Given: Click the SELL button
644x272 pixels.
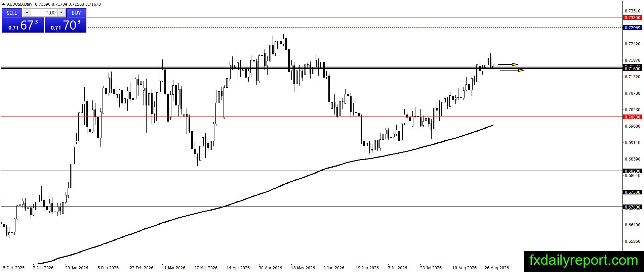Looking at the screenshot, I should (12, 13).
